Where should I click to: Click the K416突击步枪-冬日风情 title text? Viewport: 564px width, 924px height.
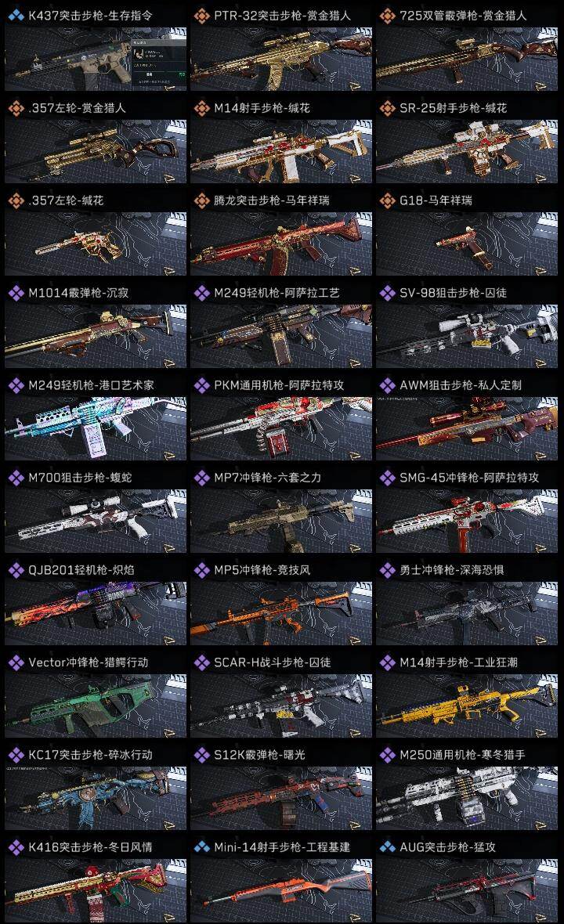pos(90,847)
